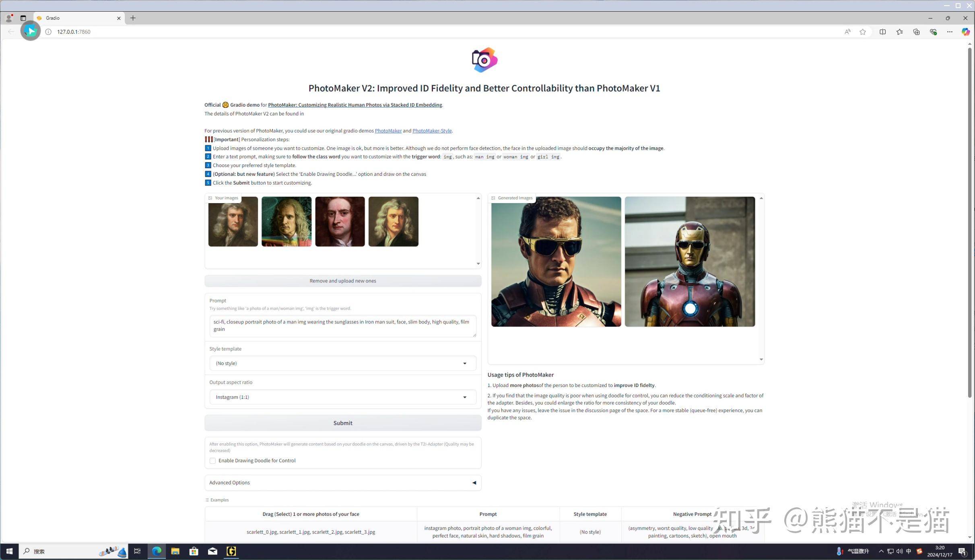Open the browser profile icon
The height and width of the screenshot is (560, 975).
[x=9, y=18]
